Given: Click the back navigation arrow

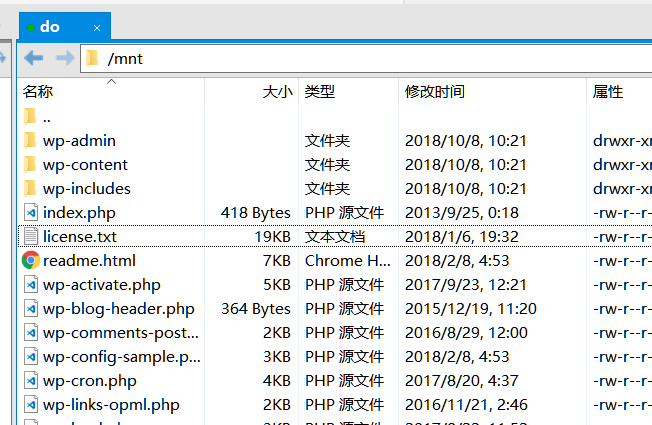Looking at the screenshot, I should coord(34,58).
